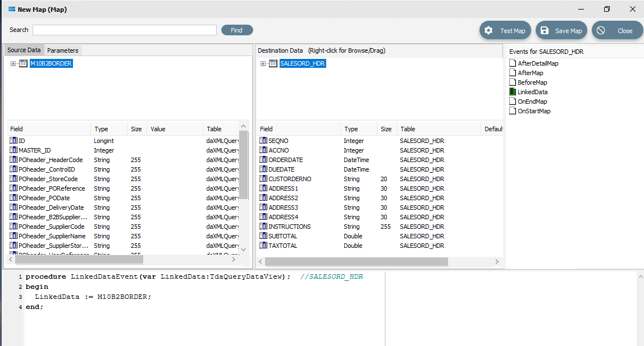This screenshot has width=644, height=346.
Task: Expand the M10B2BORDER source tree node
Action: tap(13, 63)
